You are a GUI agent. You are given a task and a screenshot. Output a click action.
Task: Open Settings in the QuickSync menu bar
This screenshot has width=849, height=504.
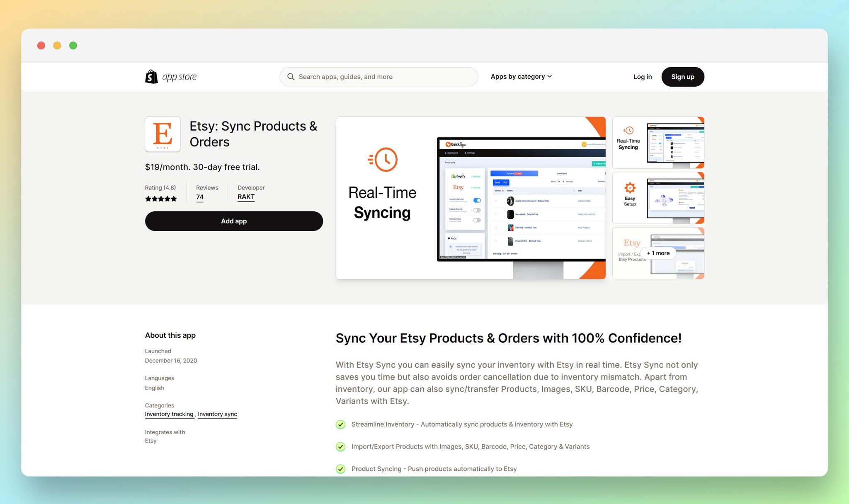pos(470,153)
